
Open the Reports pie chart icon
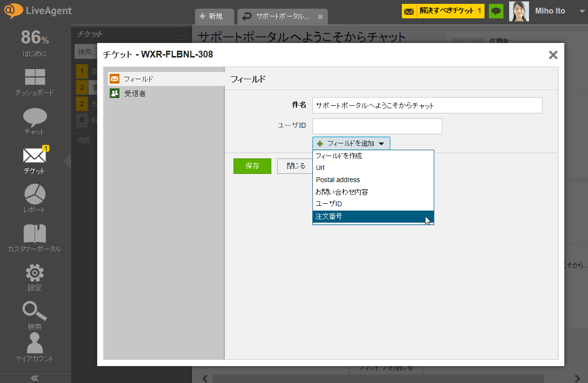click(x=35, y=195)
